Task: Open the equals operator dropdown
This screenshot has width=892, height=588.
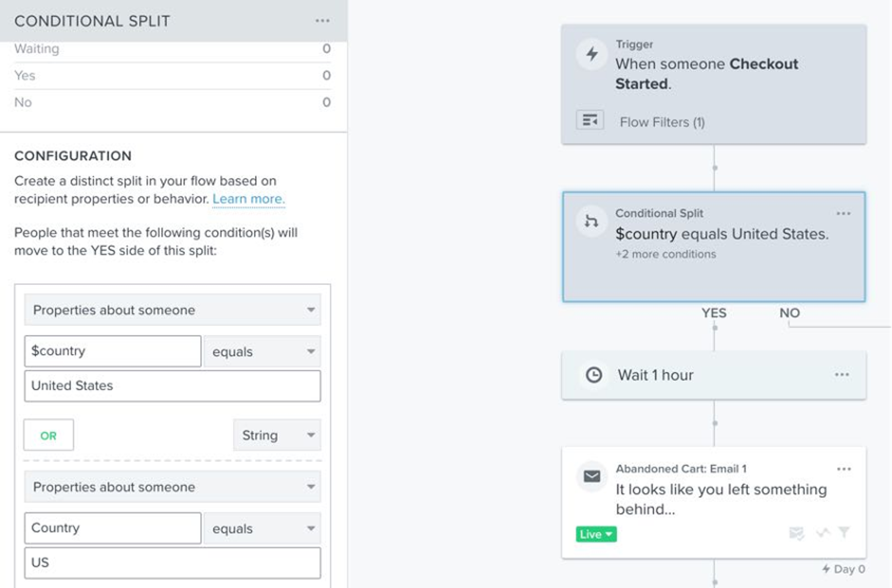Action: point(262,351)
